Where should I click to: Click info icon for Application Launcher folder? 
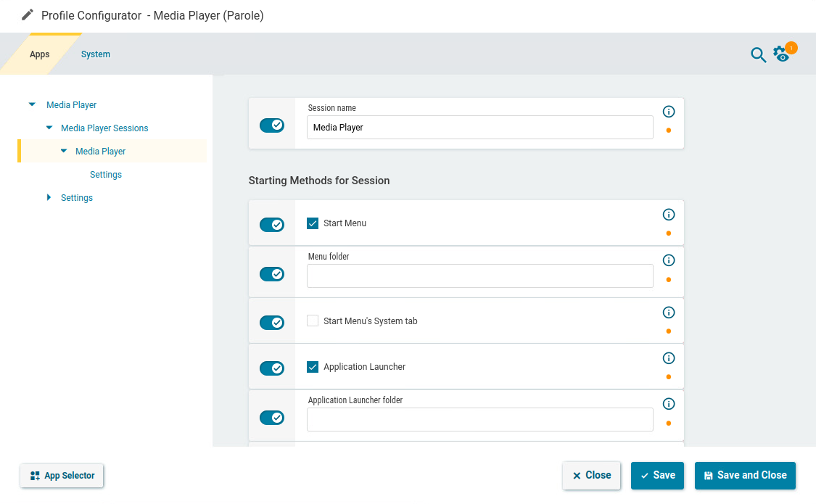669,404
